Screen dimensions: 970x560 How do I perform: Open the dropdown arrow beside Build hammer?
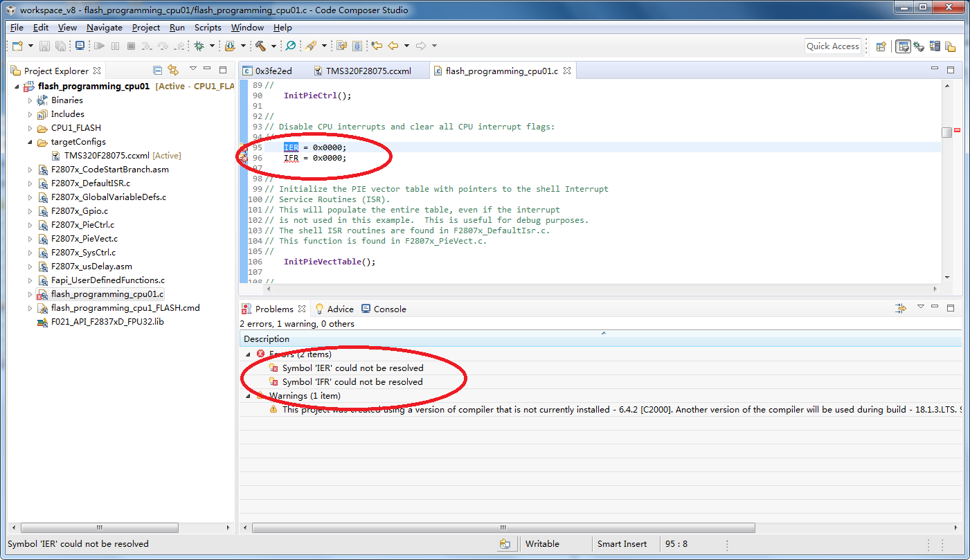[x=273, y=46]
